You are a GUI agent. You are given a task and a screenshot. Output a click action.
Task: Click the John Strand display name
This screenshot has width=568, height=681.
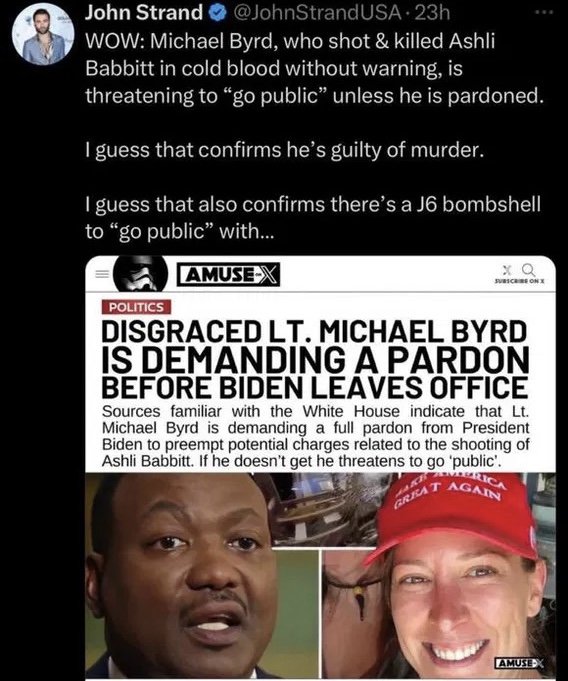pos(144,13)
